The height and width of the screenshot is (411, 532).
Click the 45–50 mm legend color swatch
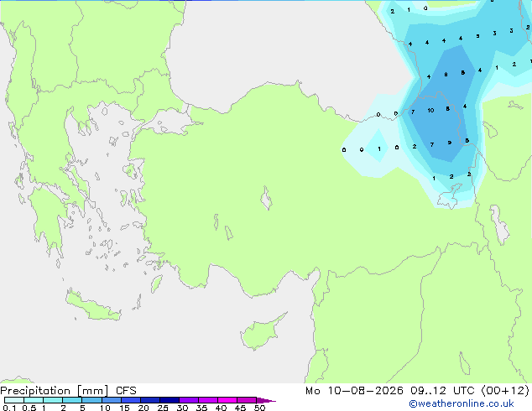247,400
